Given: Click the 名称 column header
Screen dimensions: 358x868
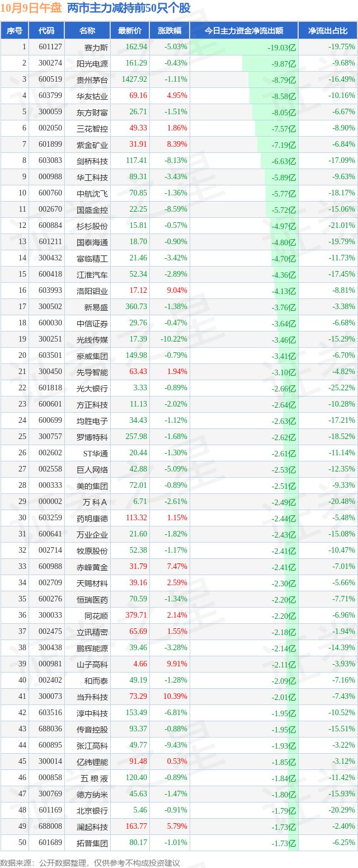Looking at the screenshot, I should (x=87, y=31).
